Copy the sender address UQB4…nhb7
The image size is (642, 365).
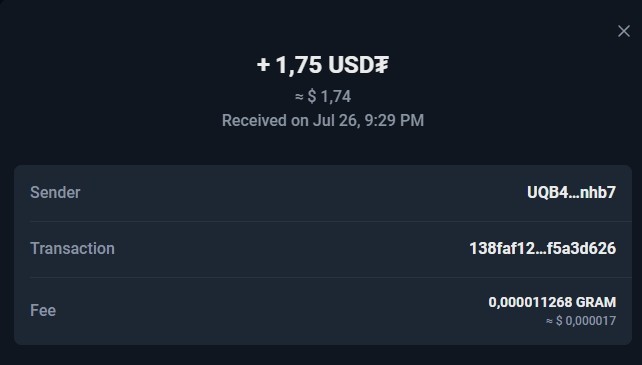pyautogui.click(x=571, y=193)
